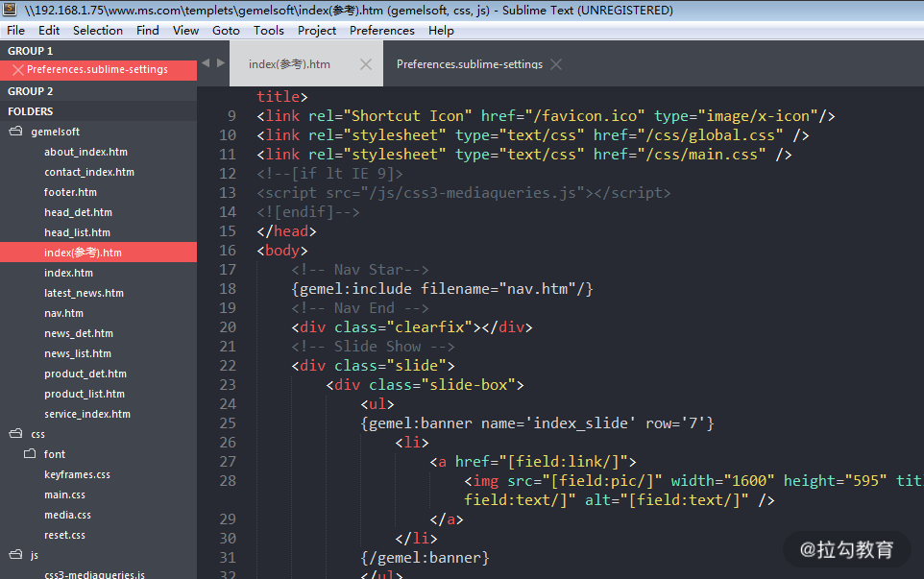
Task: Click line number 16 in the gutter
Action: [228, 251]
